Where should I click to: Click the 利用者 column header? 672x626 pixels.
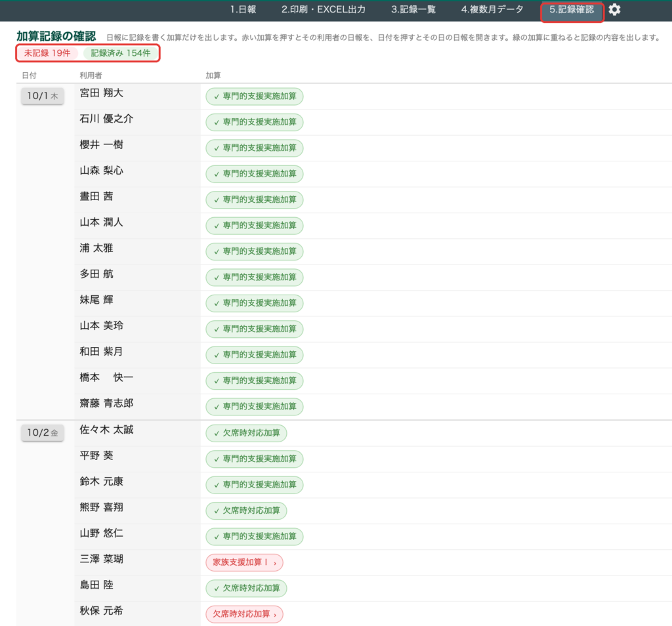point(91,75)
